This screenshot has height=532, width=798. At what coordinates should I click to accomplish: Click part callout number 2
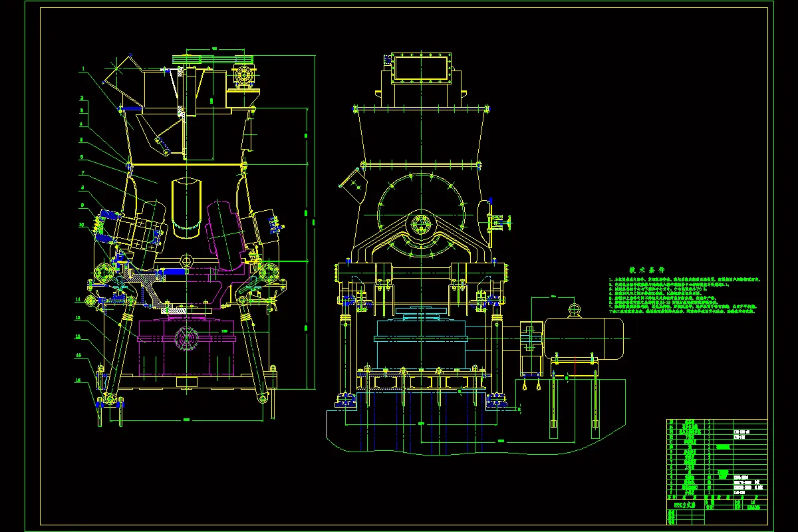pos(82,98)
